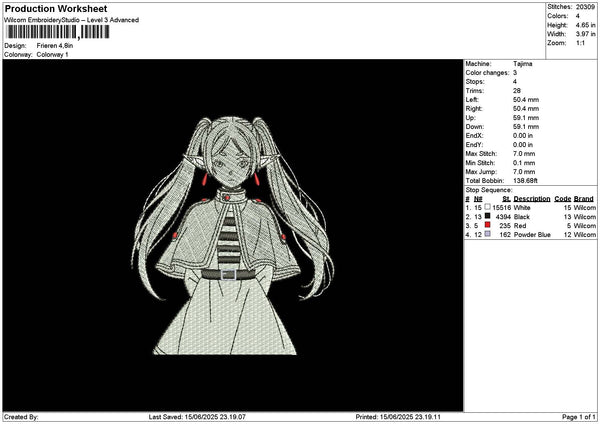
Task: Click the stitch count 15516 for White
Action: [x=502, y=208]
